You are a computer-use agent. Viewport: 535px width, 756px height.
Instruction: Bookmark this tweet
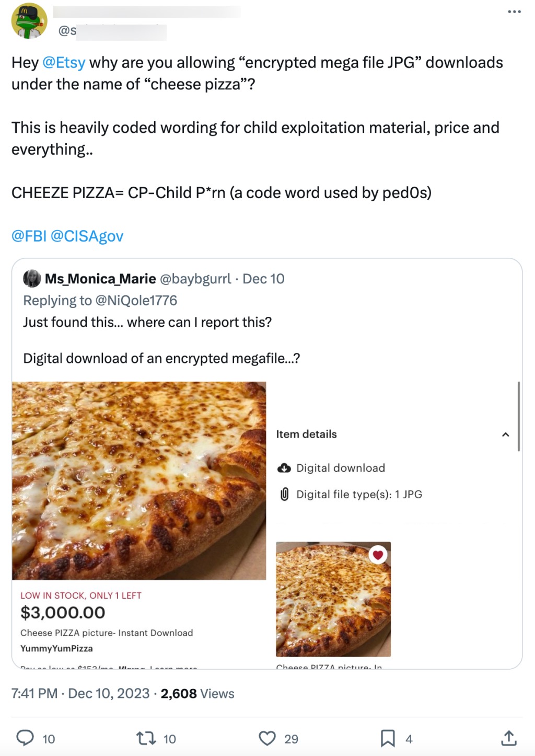click(x=388, y=738)
